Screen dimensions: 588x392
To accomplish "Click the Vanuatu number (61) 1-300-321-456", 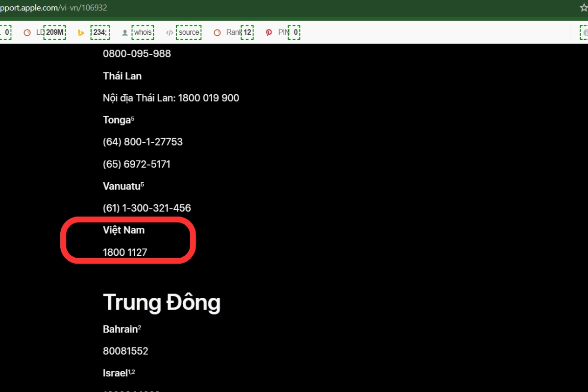I will [147, 208].
